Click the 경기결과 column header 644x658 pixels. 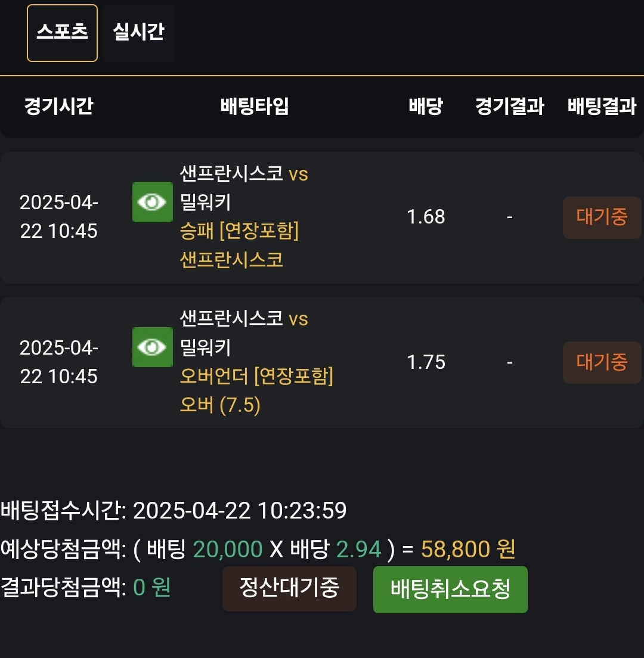(509, 107)
